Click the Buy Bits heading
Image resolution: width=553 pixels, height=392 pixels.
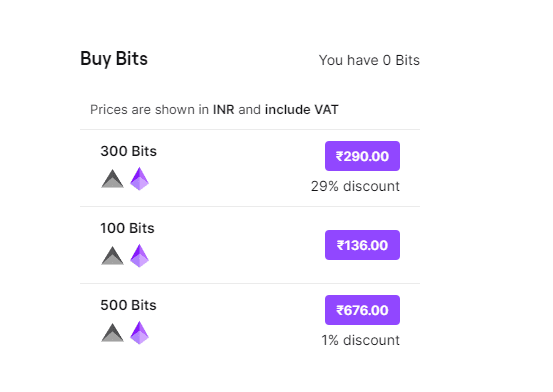click(114, 59)
